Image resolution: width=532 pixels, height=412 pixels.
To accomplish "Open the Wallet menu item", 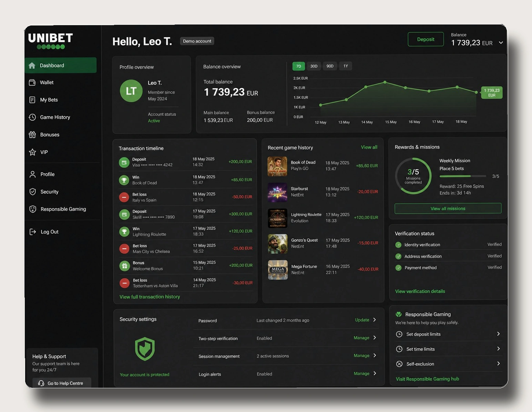I will tap(61, 82).
